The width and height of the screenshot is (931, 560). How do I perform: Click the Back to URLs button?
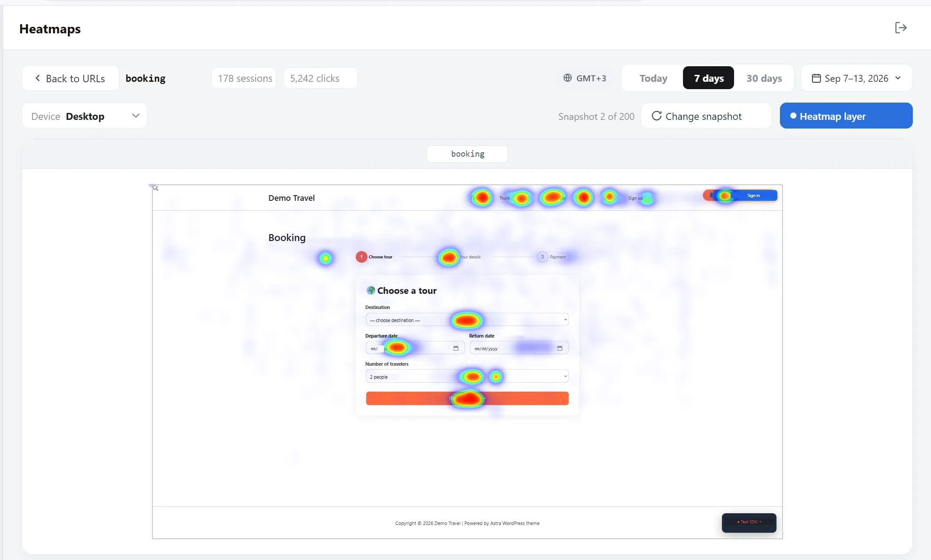[71, 78]
